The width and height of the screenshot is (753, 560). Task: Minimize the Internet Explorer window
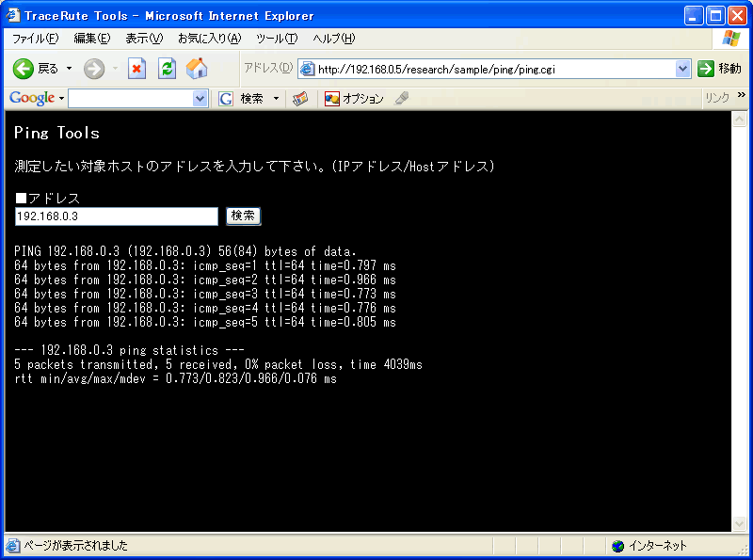pyautogui.click(x=694, y=16)
